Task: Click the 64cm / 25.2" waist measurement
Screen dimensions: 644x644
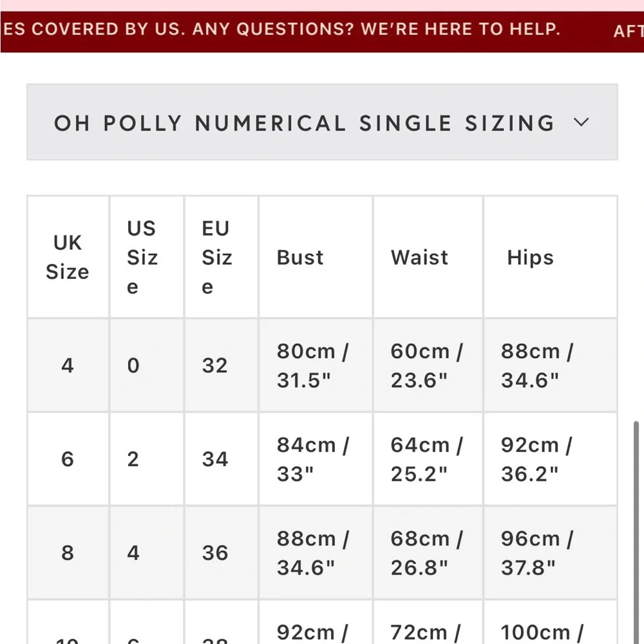Action: 426,459
